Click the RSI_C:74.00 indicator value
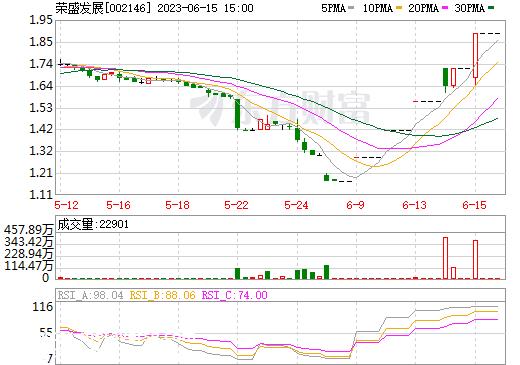 tap(235, 295)
